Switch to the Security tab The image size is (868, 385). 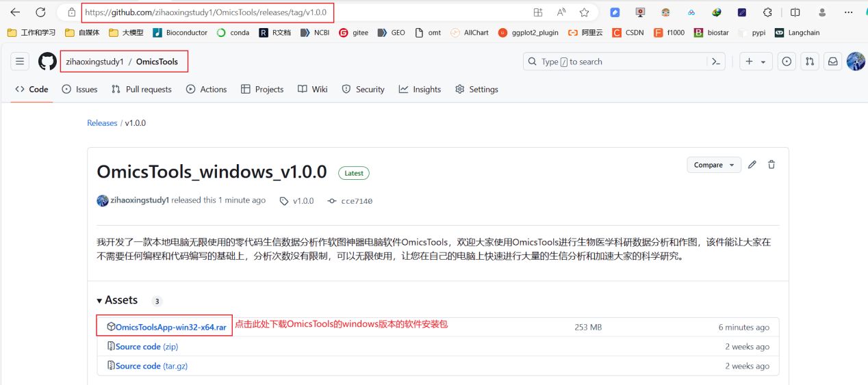(x=363, y=90)
